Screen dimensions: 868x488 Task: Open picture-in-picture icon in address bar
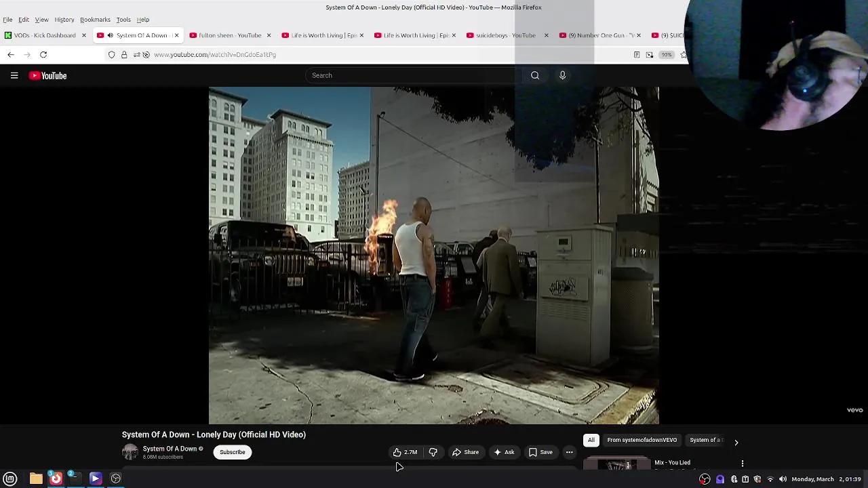click(650, 54)
